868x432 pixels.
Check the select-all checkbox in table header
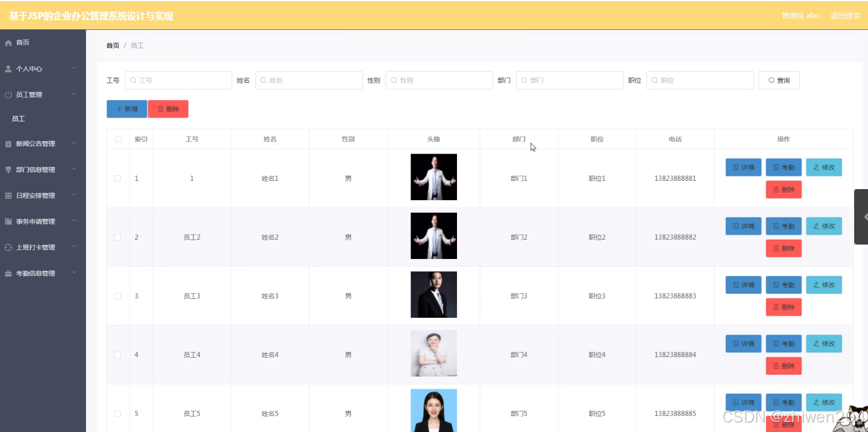(x=118, y=139)
